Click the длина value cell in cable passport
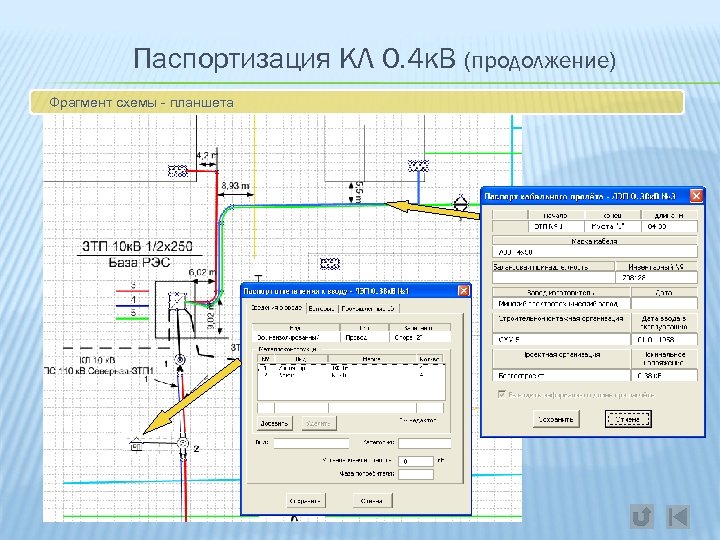This screenshot has height=540, width=720. [669, 226]
